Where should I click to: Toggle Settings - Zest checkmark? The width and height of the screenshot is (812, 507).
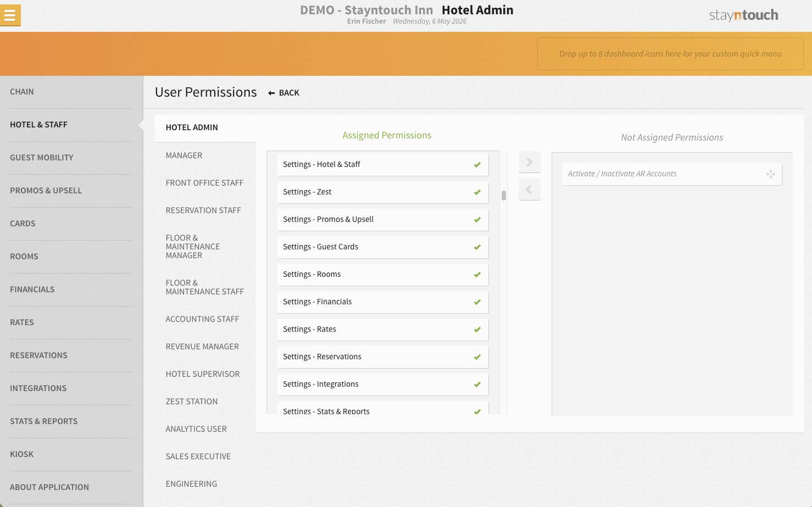[477, 192]
